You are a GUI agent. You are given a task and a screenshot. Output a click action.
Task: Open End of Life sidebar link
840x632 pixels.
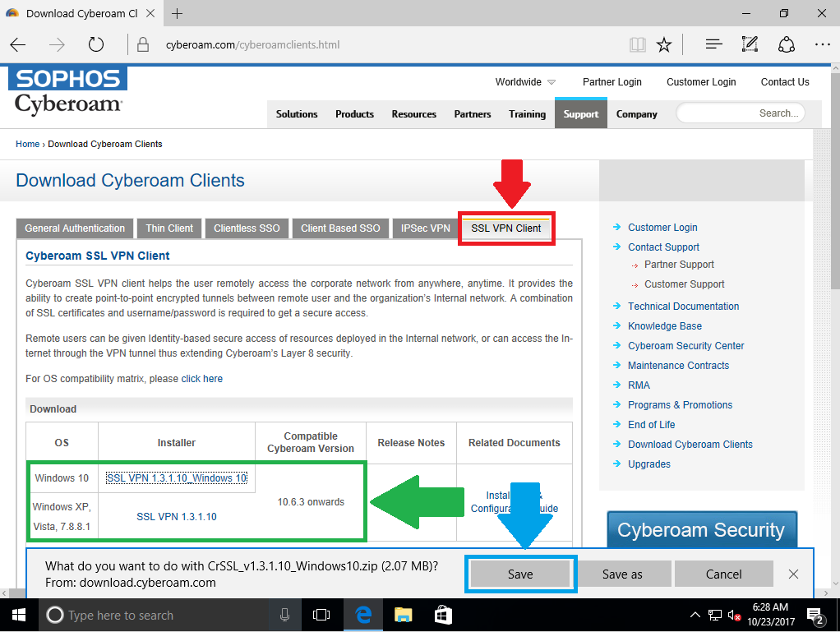(x=652, y=425)
